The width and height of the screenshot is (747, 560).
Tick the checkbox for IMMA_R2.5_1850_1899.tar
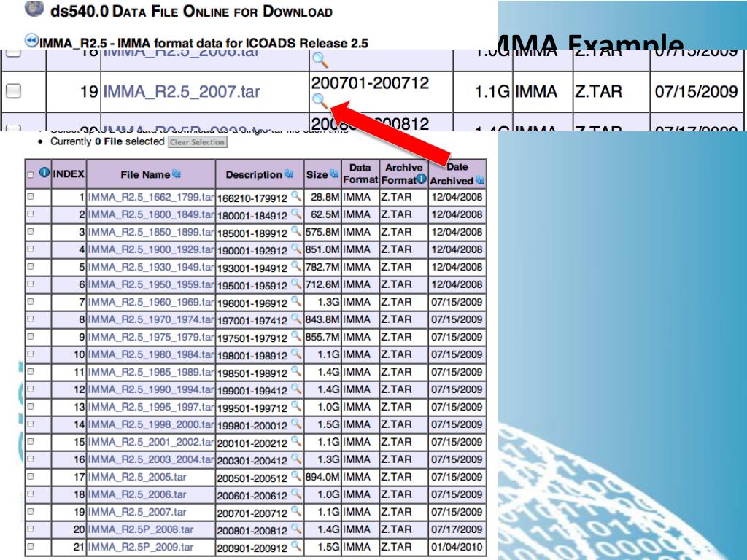[31, 231]
